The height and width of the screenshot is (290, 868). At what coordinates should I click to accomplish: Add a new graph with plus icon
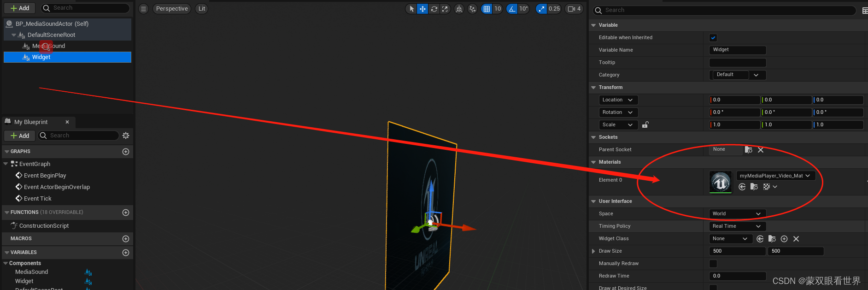[x=126, y=152]
